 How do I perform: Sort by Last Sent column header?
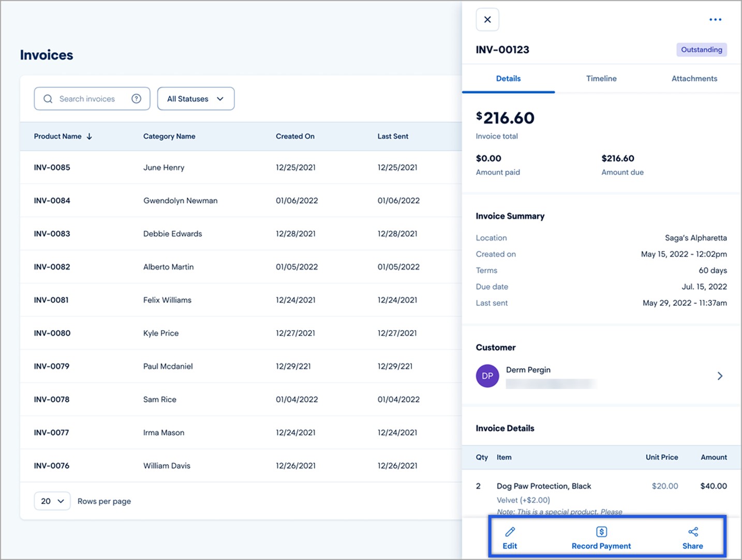coord(393,137)
